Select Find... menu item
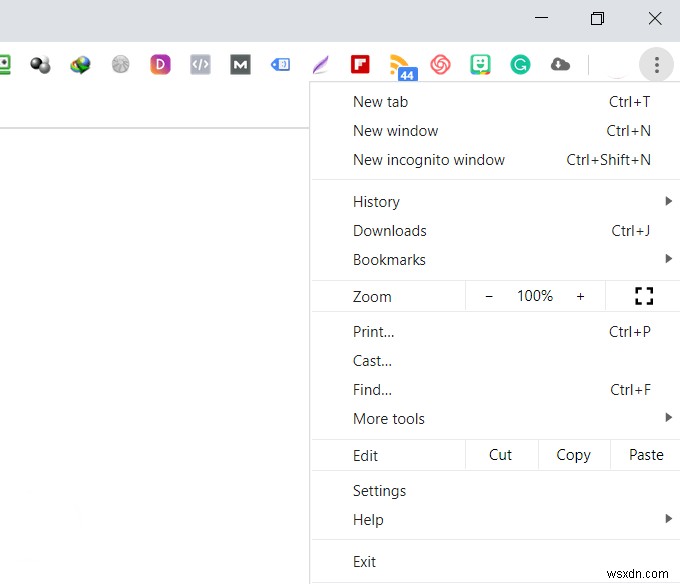Screen dimensions: 680x584 coord(495,390)
